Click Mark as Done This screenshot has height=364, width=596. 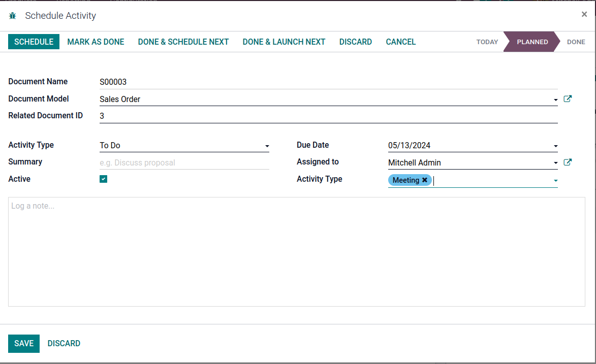click(x=96, y=42)
